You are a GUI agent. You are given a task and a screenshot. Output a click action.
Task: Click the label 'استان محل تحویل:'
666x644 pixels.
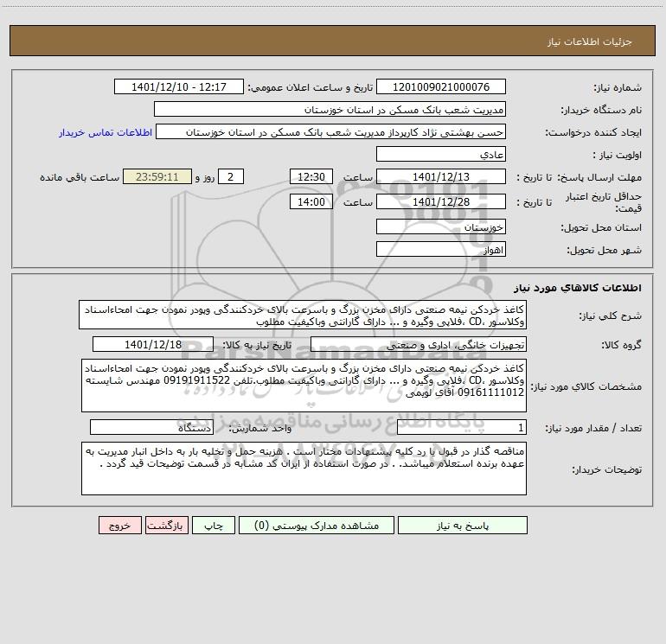[x=601, y=228]
